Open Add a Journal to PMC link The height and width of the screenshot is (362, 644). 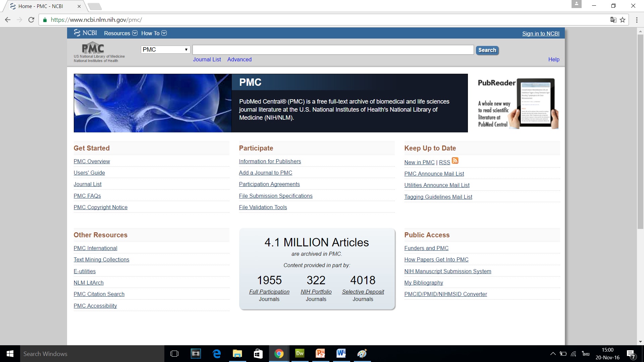coord(266,173)
